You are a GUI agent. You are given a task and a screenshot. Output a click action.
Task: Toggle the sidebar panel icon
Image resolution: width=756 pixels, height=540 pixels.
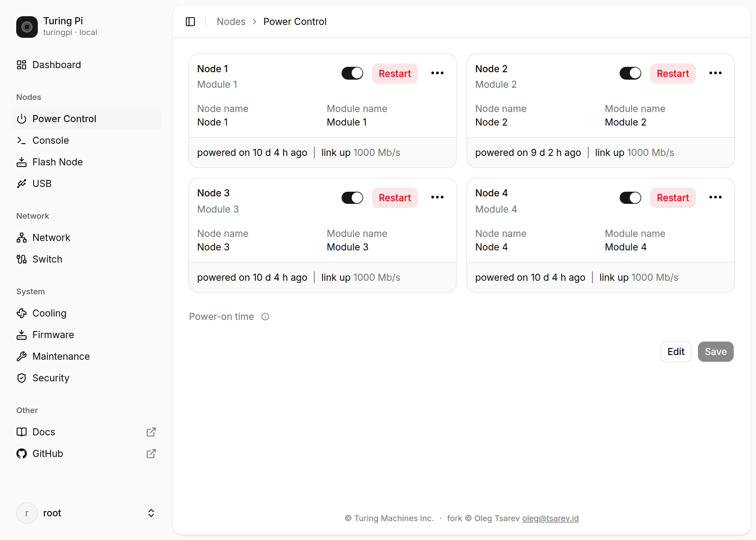pos(190,22)
